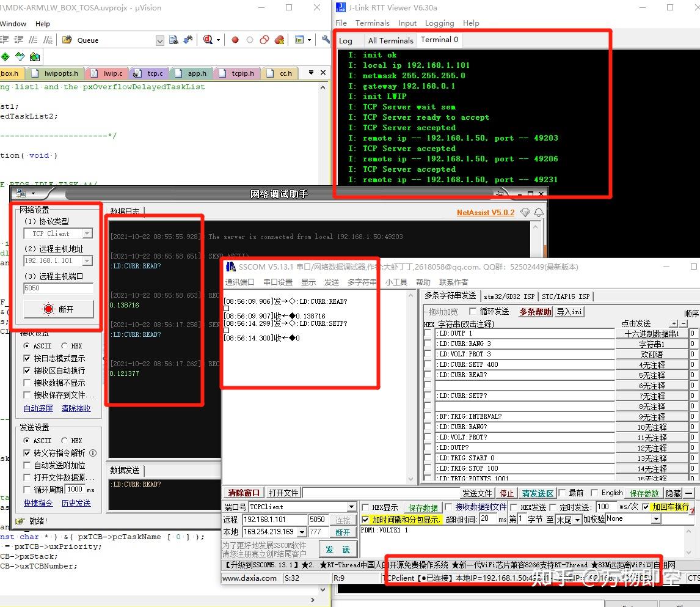The height and width of the screenshot is (607, 700).
Task: Switch to the All Terminals tab
Action: 391,40
